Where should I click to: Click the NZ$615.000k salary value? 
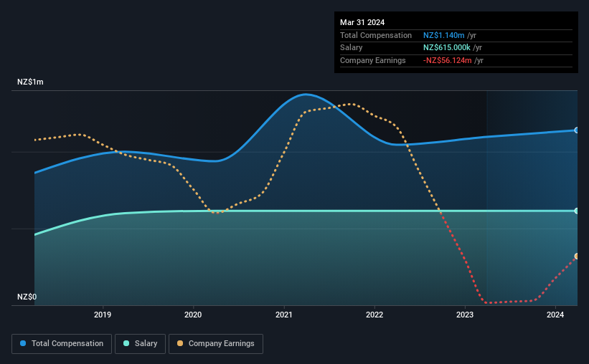point(447,48)
